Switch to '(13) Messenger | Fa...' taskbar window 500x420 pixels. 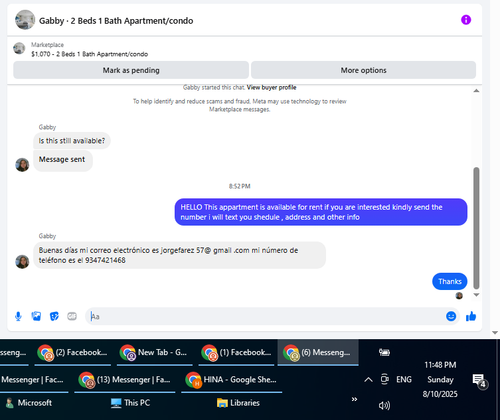[125, 380]
